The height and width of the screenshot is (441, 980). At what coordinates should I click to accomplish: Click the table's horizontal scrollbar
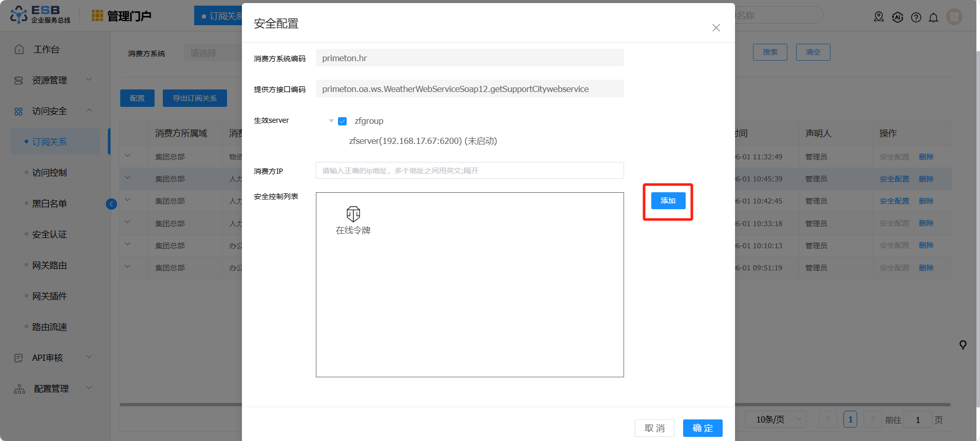point(535,405)
